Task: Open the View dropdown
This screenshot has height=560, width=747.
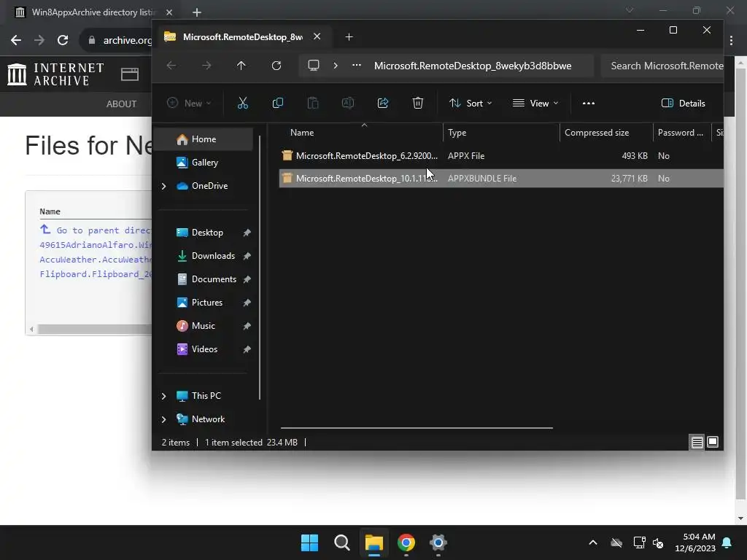Action: [535, 103]
